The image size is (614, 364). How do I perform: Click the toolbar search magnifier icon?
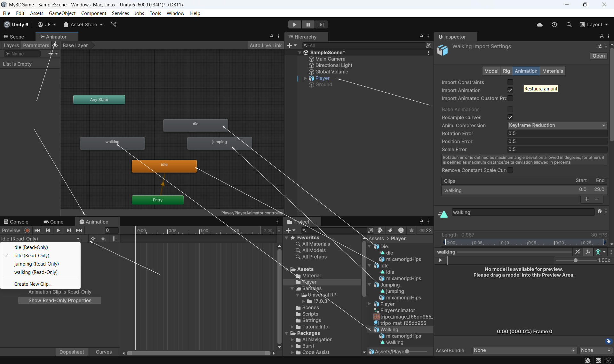569,25
